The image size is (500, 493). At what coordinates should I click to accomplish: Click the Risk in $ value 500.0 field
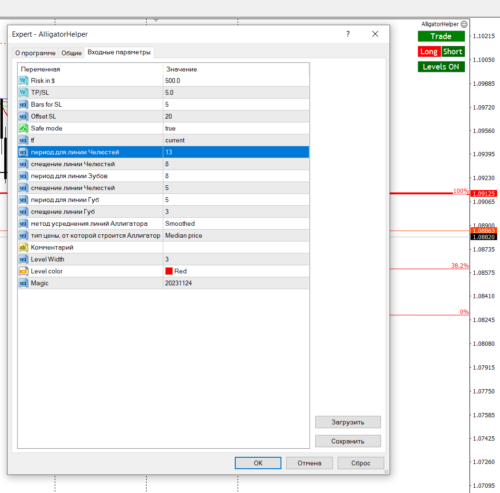point(236,81)
